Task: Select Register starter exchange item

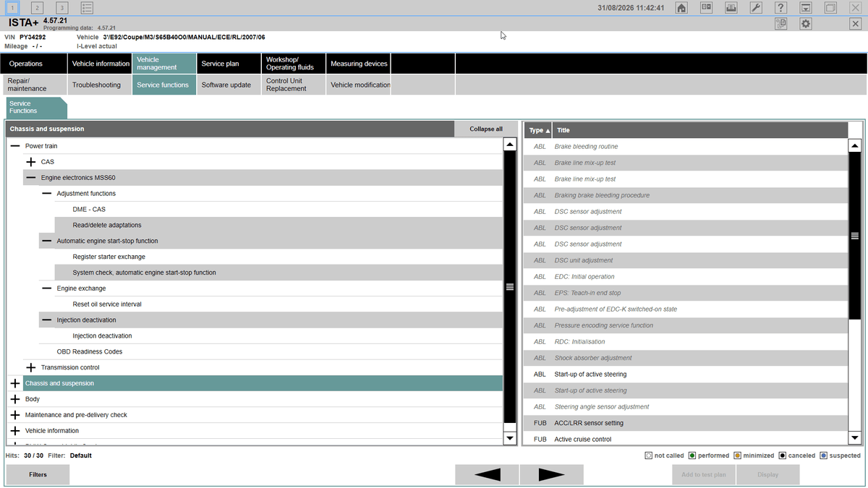Action: click(x=278, y=257)
